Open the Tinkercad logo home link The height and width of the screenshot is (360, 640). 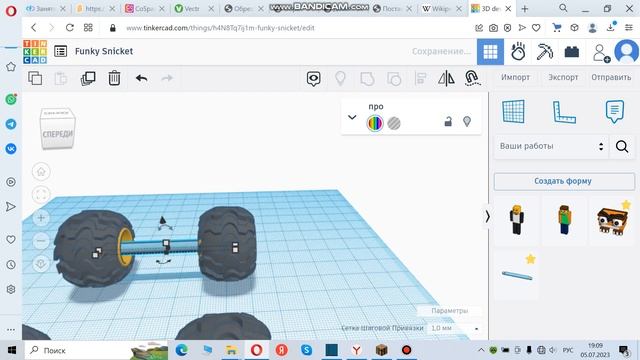35,51
